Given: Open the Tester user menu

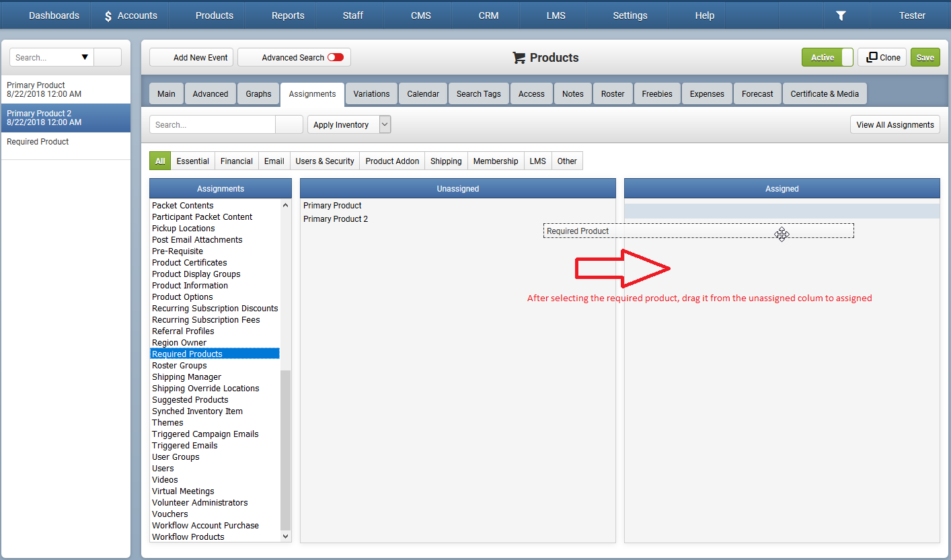Looking at the screenshot, I should 912,15.
